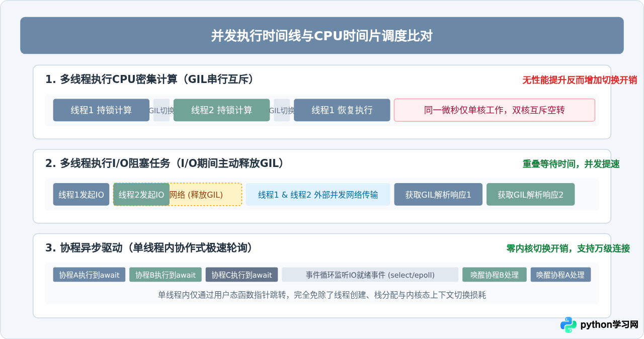Click the 获取GIL解析响应2 block
644x339 pixels.
[530, 194]
